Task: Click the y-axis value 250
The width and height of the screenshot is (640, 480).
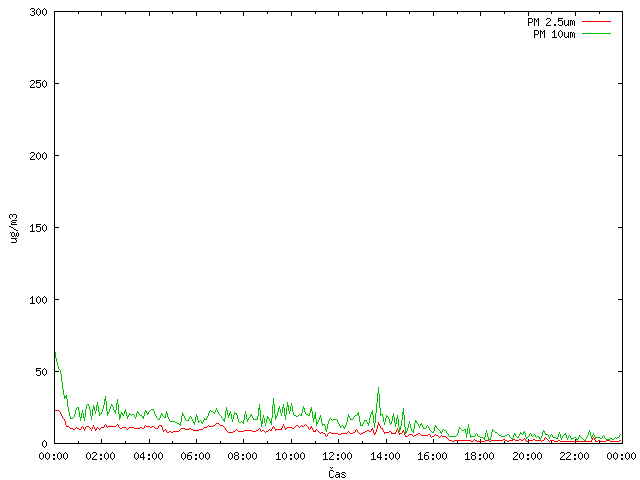Action: 38,84
